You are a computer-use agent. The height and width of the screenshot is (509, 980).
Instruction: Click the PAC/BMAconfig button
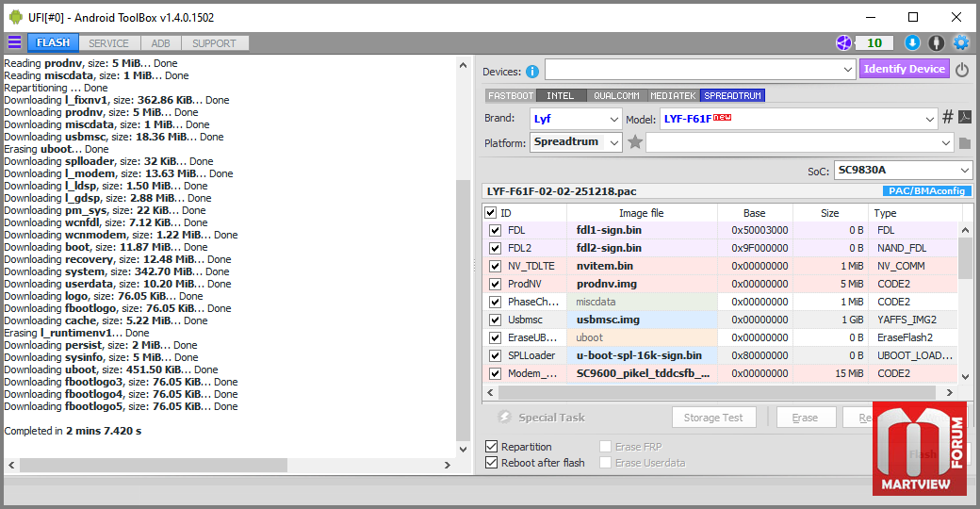[927, 190]
